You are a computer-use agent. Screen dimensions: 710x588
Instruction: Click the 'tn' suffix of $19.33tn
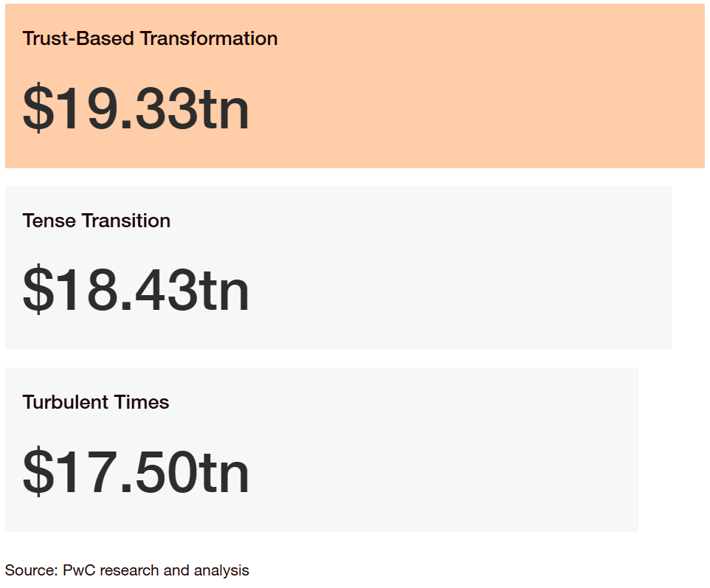(224, 109)
